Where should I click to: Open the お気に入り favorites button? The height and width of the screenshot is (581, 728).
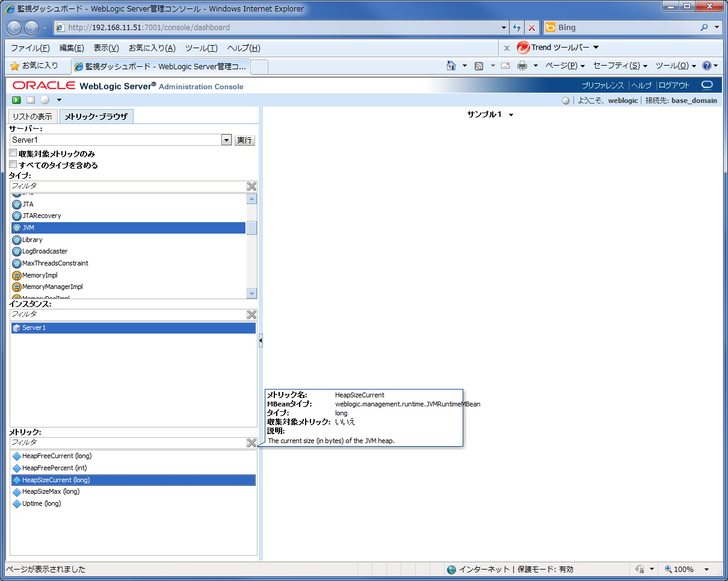point(34,66)
